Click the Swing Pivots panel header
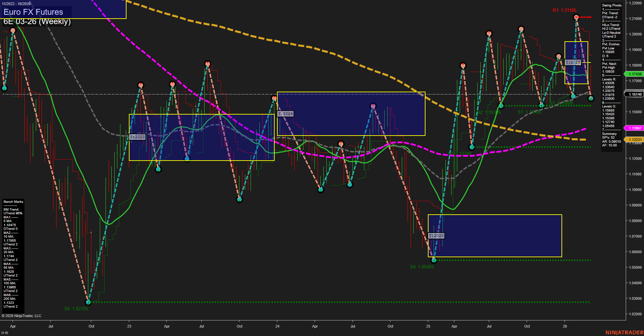644x336 pixels. tap(611, 5)
